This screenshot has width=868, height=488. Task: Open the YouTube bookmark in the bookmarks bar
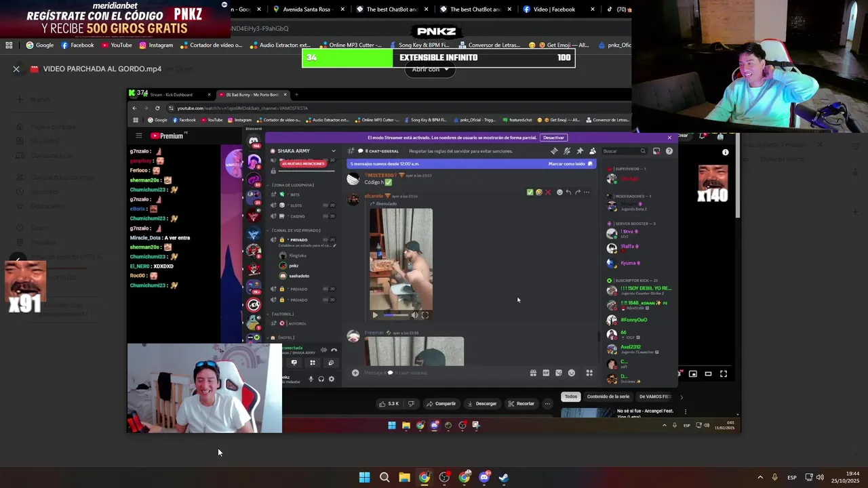click(x=117, y=45)
